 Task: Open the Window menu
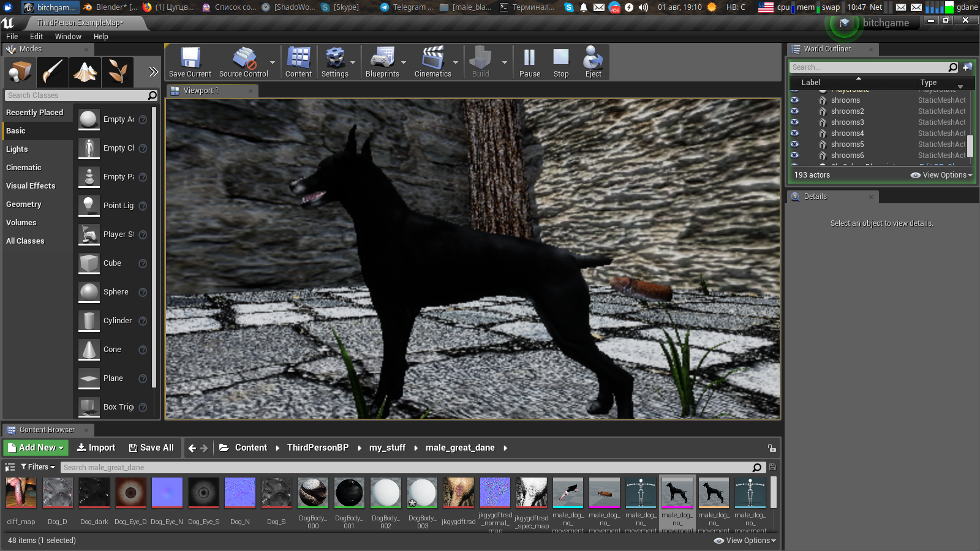pos(68,37)
